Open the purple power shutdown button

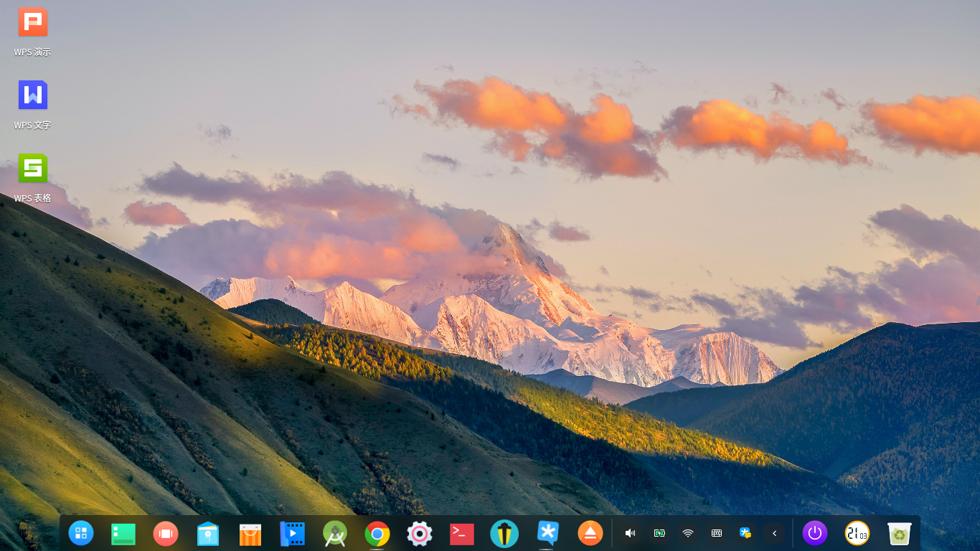pos(815,533)
